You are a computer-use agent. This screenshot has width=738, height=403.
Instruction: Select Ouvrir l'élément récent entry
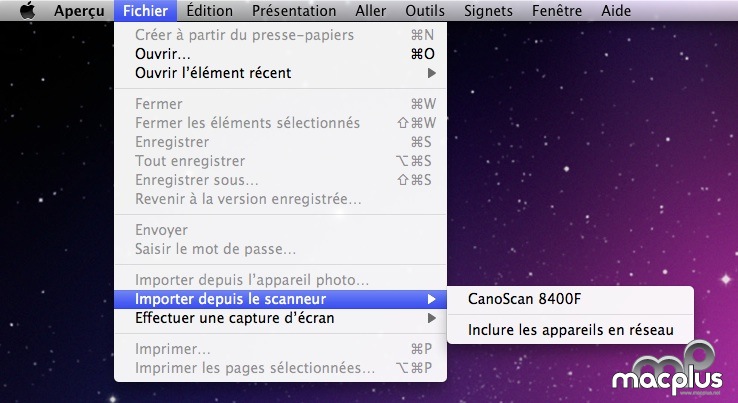(281, 73)
